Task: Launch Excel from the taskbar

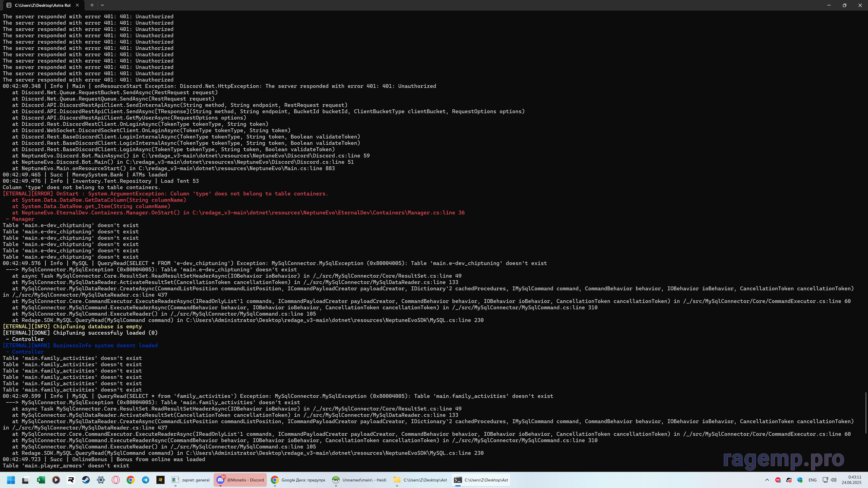Action: tap(41, 480)
